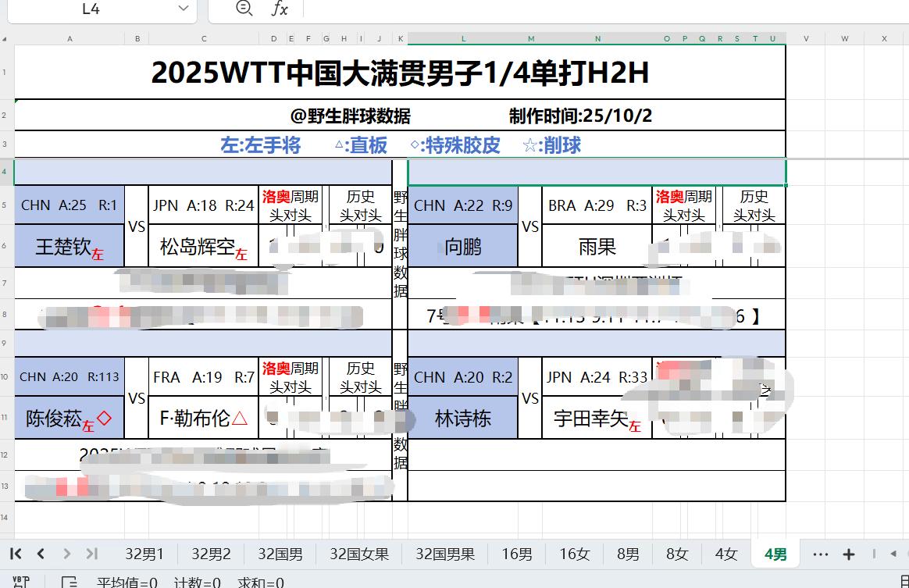Select the cell BRA A:29 R:3
This screenshot has width=909, height=588.
tap(597, 205)
